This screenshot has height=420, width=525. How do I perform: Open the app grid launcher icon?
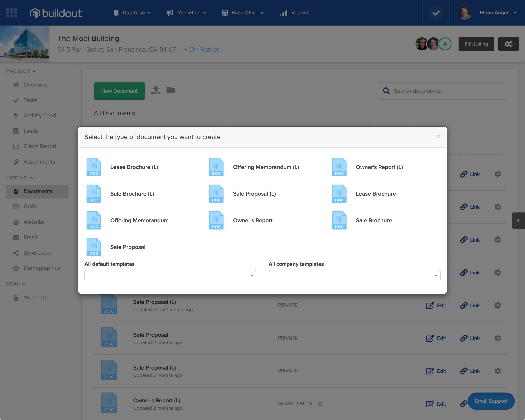(11, 13)
